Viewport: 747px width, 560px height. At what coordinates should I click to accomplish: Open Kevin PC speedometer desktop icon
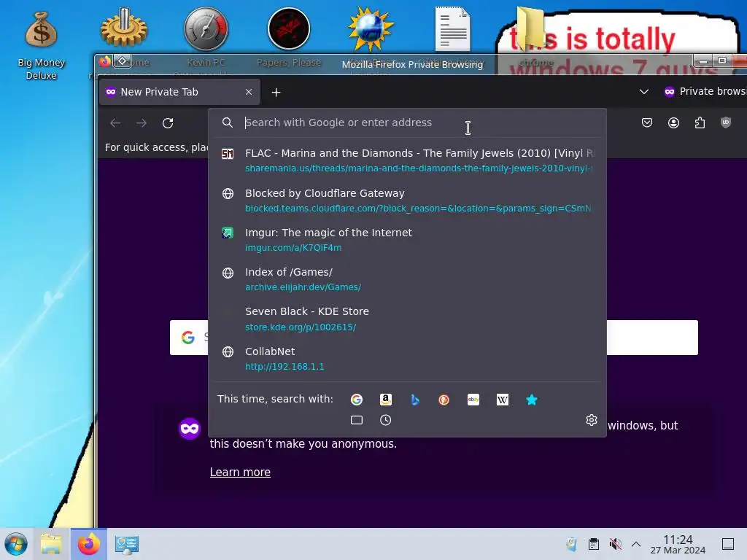point(206,29)
